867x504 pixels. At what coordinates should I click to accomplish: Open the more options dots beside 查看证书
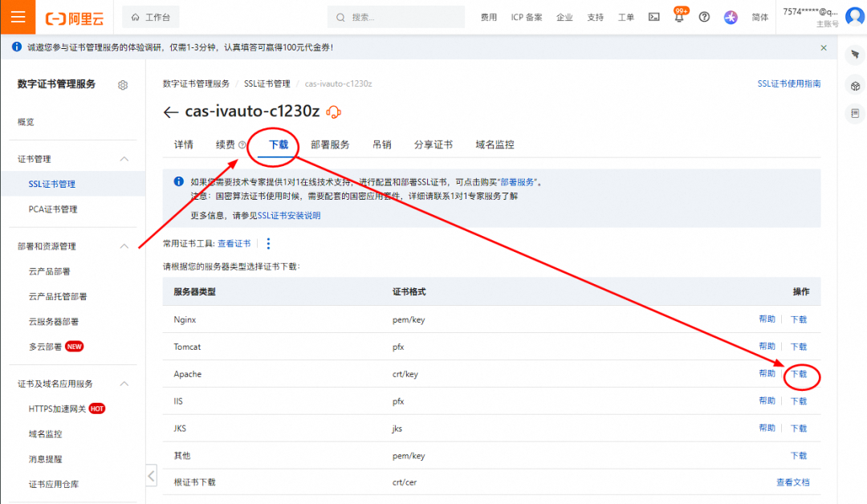tap(268, 243)
